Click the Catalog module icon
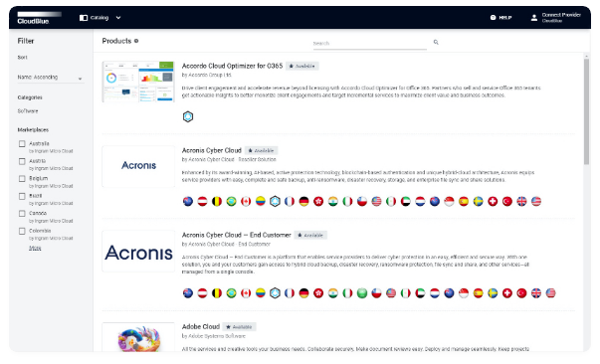600x364 pixels. pyautogui.click(x=84, y=18)
